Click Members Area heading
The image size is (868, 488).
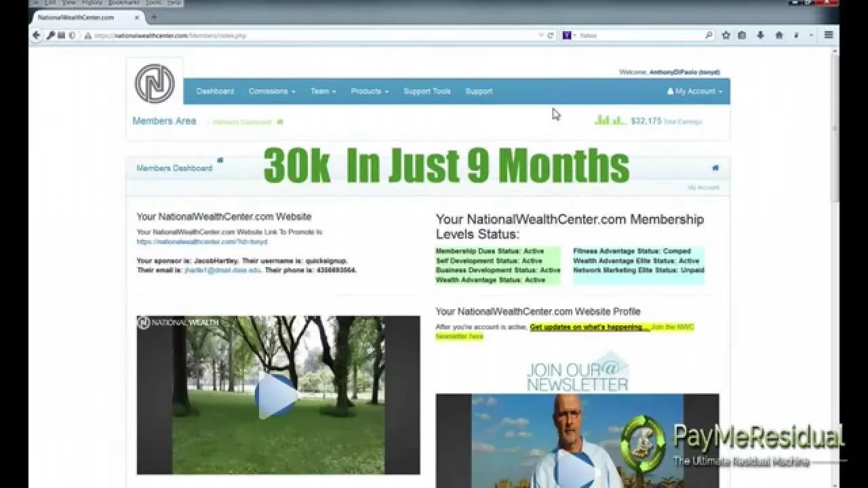coord(164,121)
